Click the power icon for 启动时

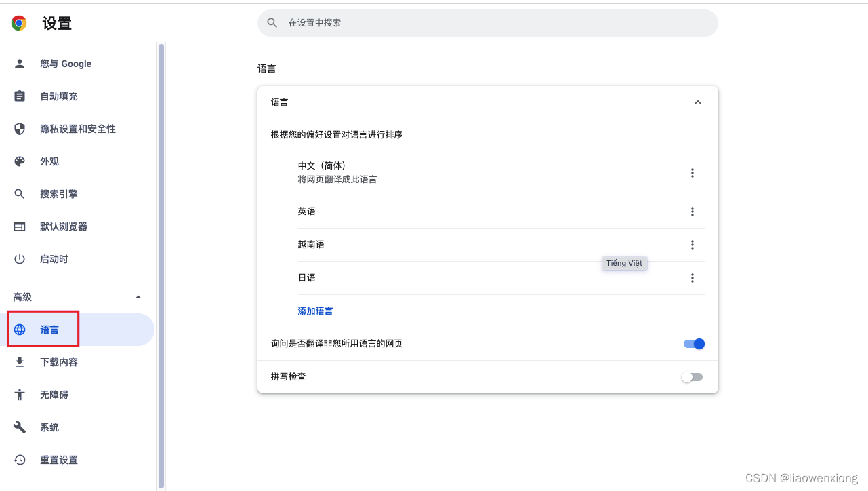(x=20, y=259)
